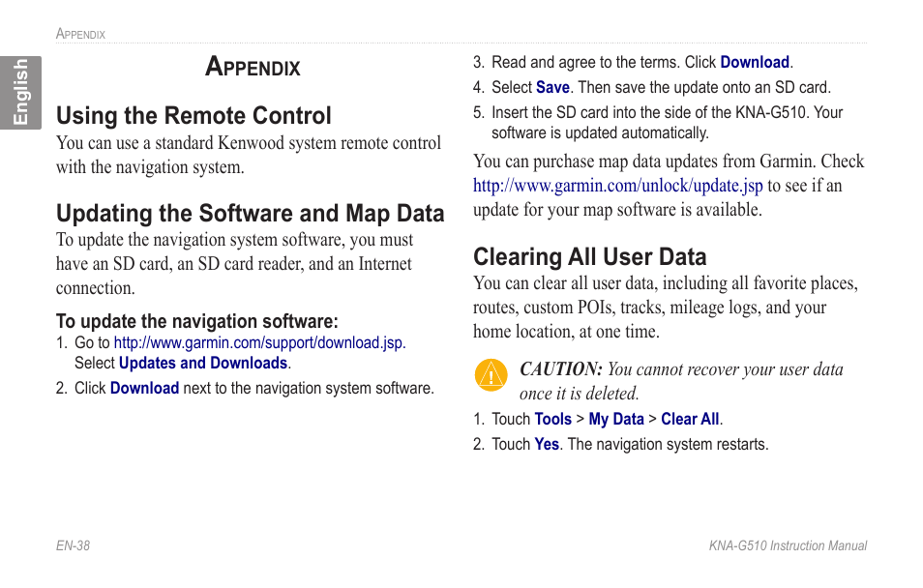Click the 'EN-38' page number
This screenshot has height=588, width=923.
pyautogui.click(x=73, y=545)
